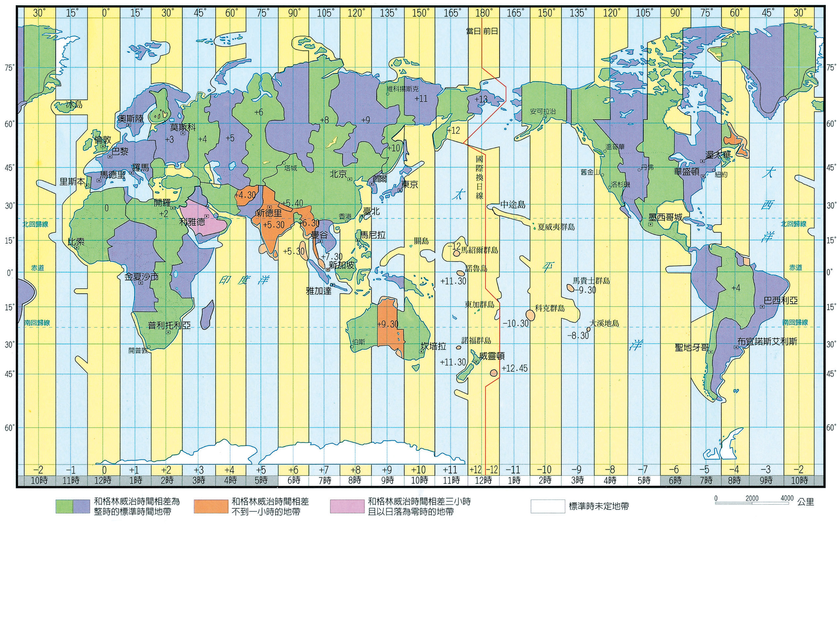840x625 pixels.
Task: Click the pink legend swatch for sunset-time zone
Action: tap(347, 506)
